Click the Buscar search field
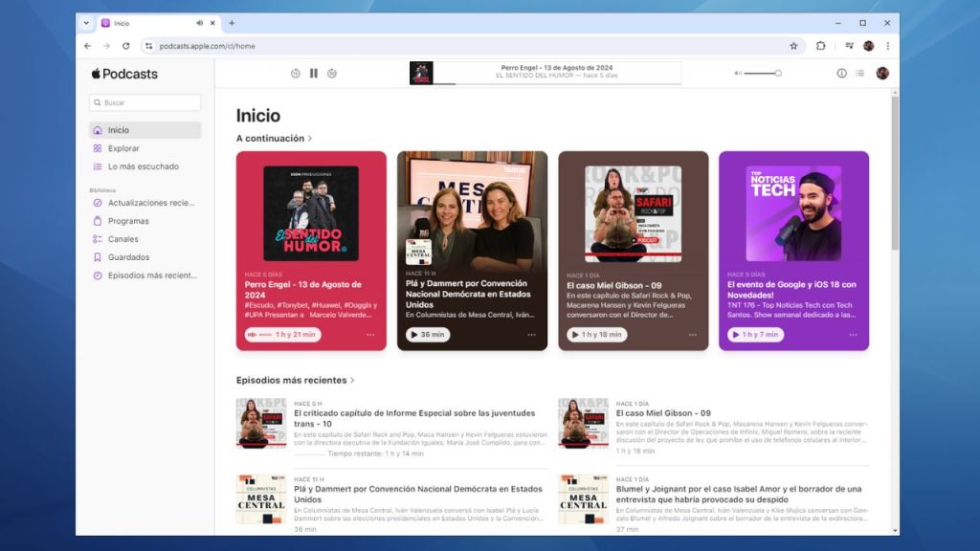The image size is (980, 551). (145, 102)
